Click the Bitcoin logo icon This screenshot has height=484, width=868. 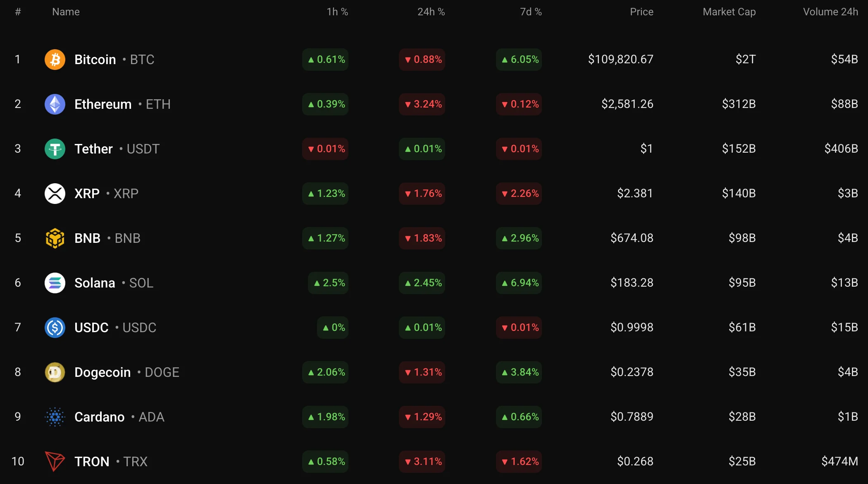(55, 60)
